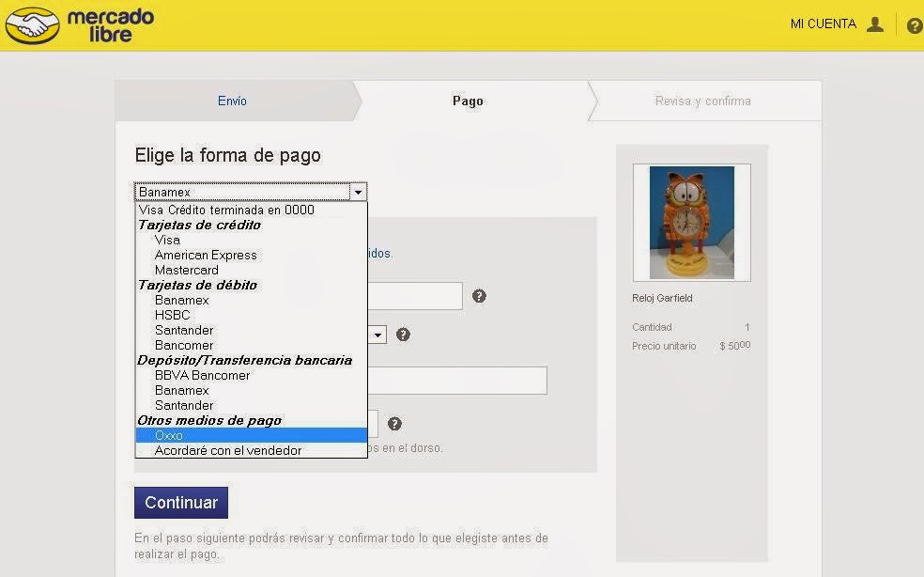Choose Bancomer debit card option
This screenshot has height=577, width=924.
(184, 345)
